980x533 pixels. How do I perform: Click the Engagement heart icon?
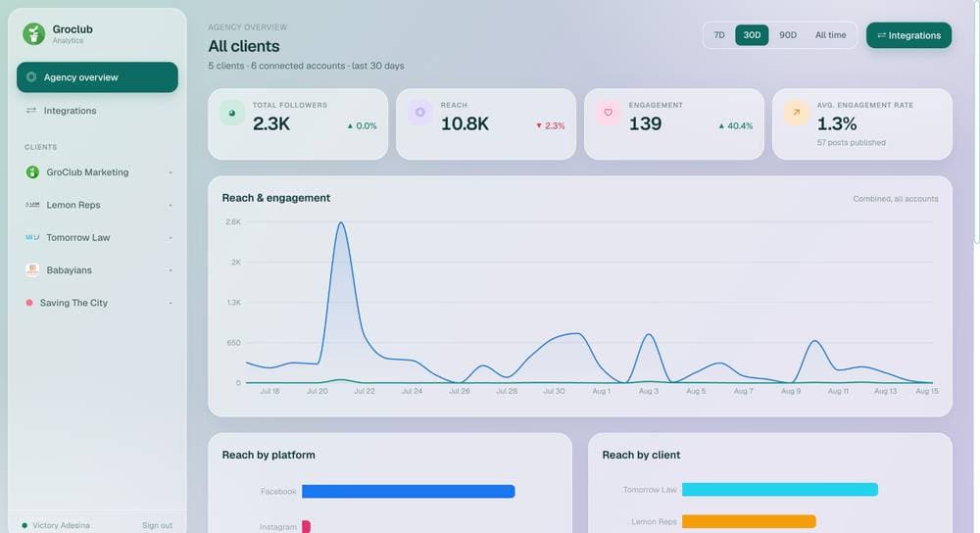(609, 113)
